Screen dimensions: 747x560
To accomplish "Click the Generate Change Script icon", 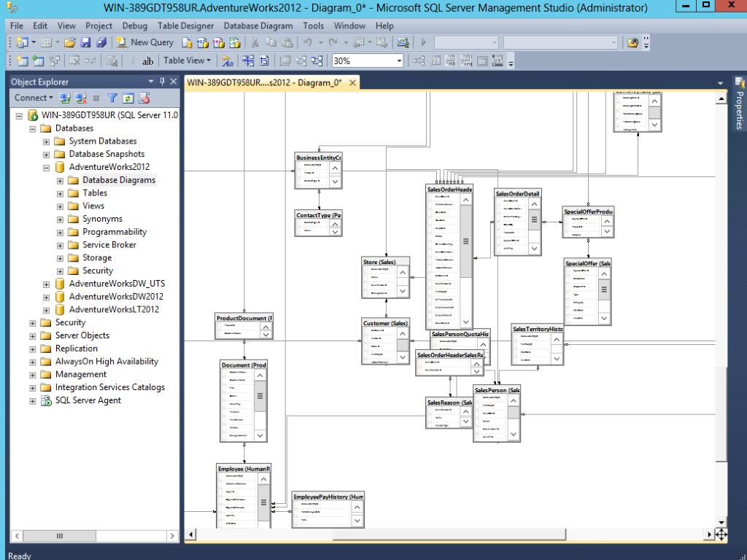I will pos(112,61).
